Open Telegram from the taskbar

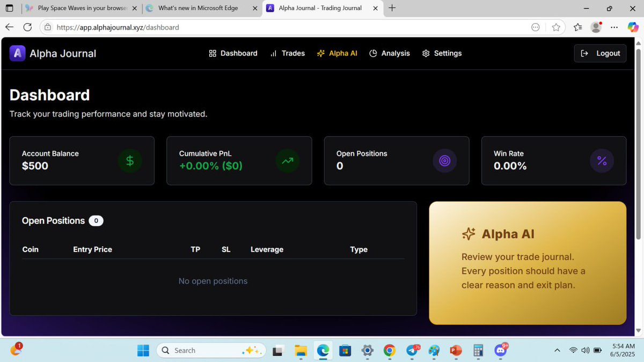tap(412, 351)
